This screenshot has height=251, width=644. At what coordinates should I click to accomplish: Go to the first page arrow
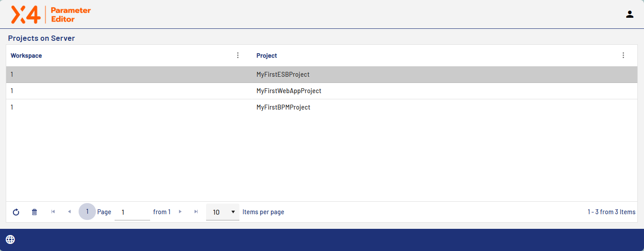[53, 212]
